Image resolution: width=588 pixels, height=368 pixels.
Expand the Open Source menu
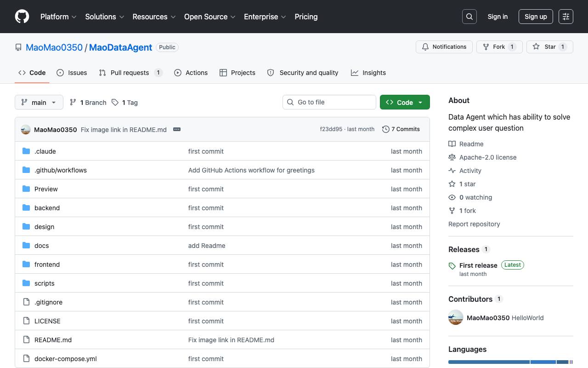tap(210, 17)
